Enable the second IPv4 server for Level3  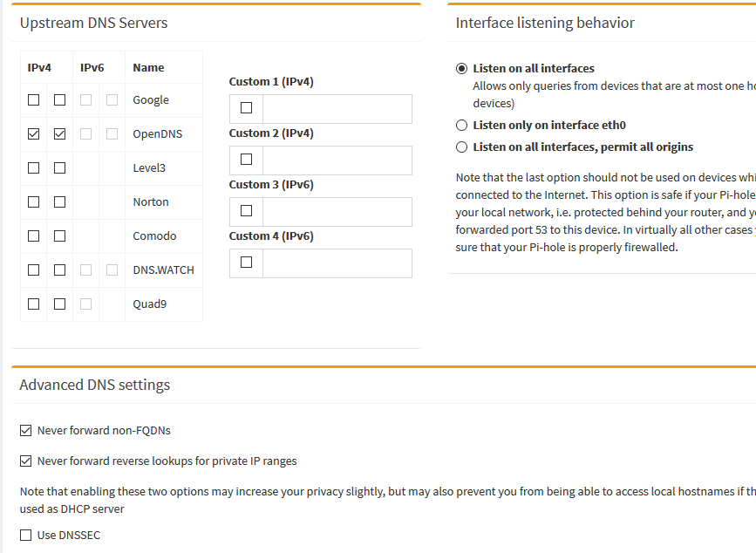[60, 167]
